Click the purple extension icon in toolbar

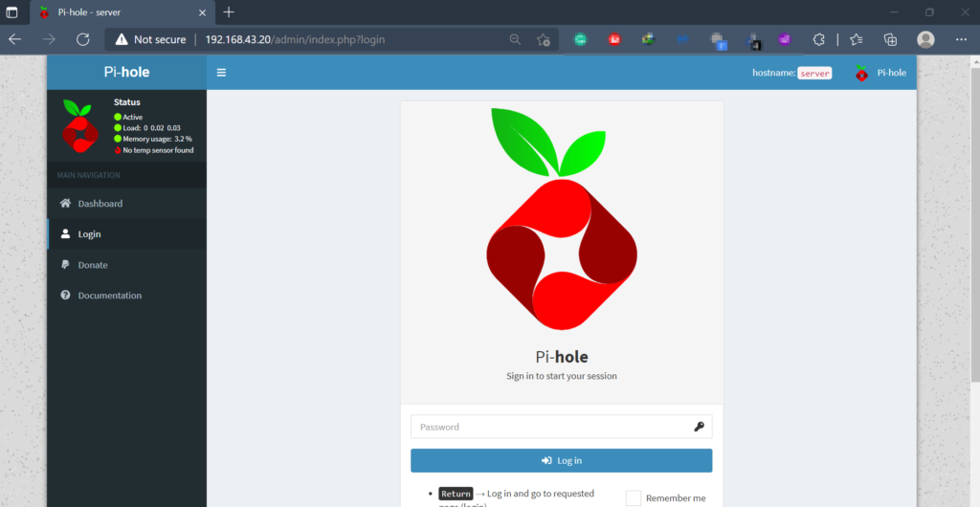[x=785, y=39]
